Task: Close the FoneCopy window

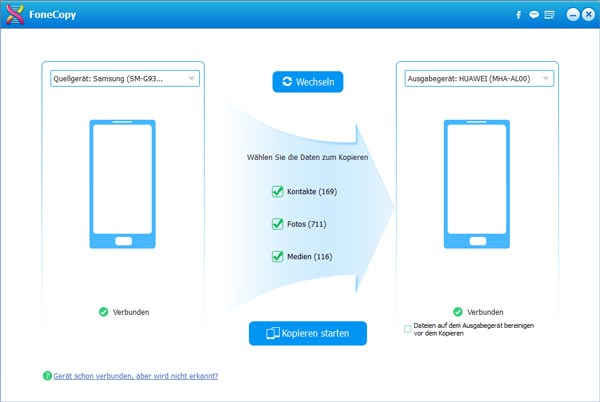Action: (587, 15)
